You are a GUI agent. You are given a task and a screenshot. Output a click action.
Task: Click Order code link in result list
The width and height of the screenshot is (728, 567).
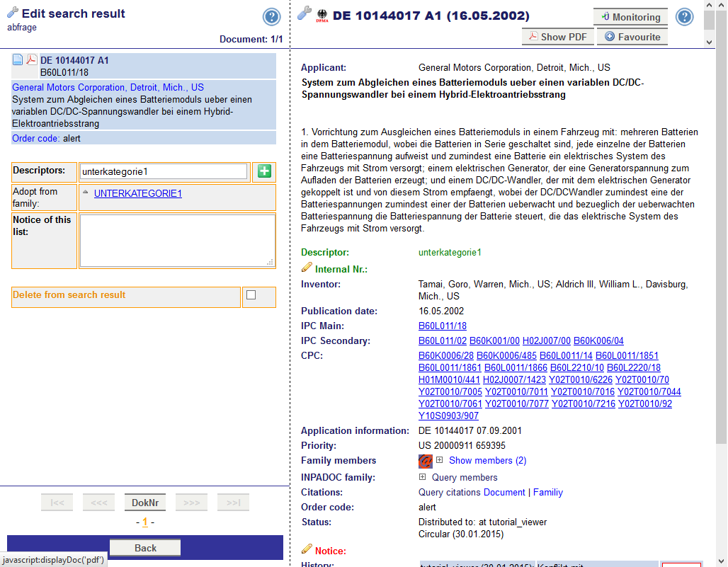point(35,138)
